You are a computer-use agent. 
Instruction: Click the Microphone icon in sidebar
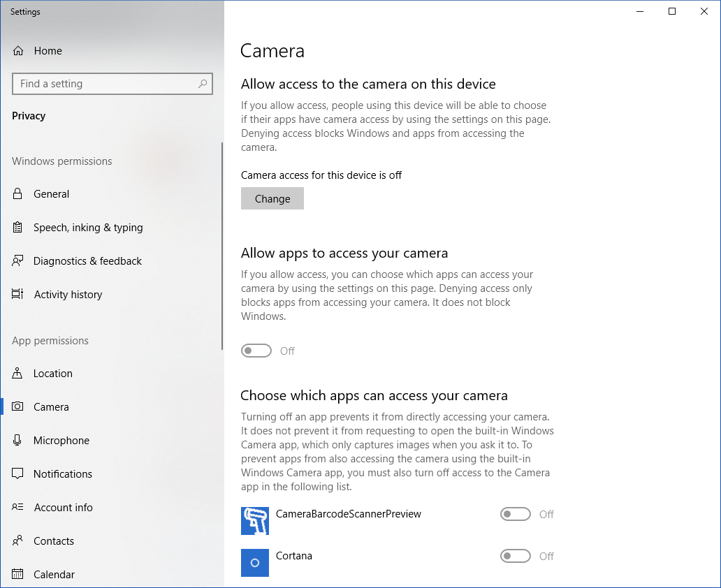point(18,441)
